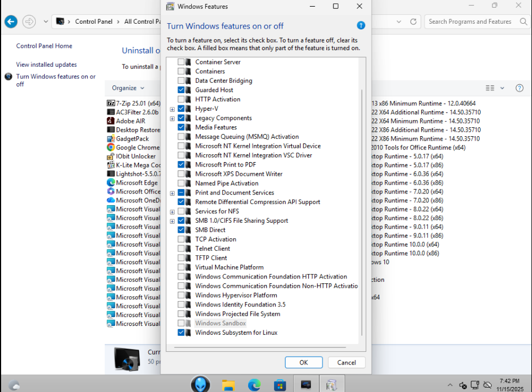Image resolution: width=532 pixels, height=392 pixels.
Task: Click OK to apply feature changes
Action: point(303,362)
